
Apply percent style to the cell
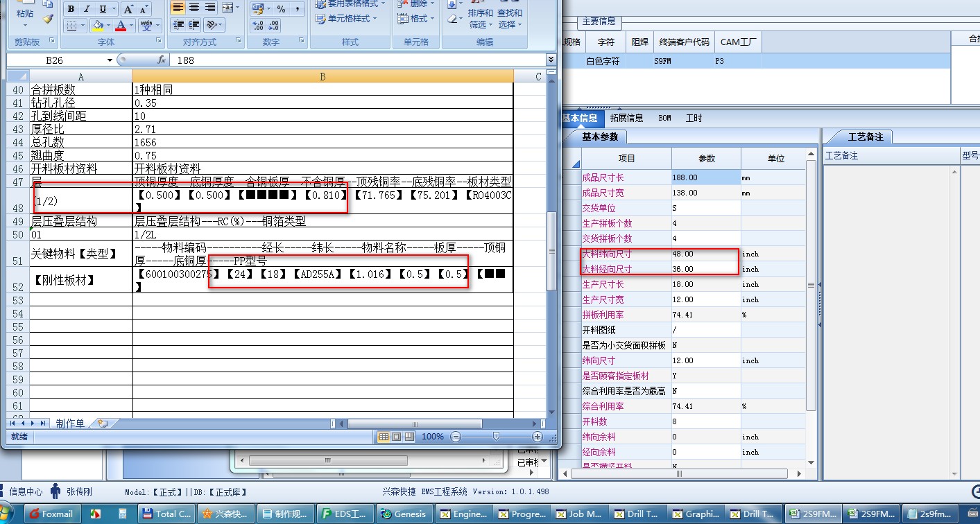click(x=281, y=9)
